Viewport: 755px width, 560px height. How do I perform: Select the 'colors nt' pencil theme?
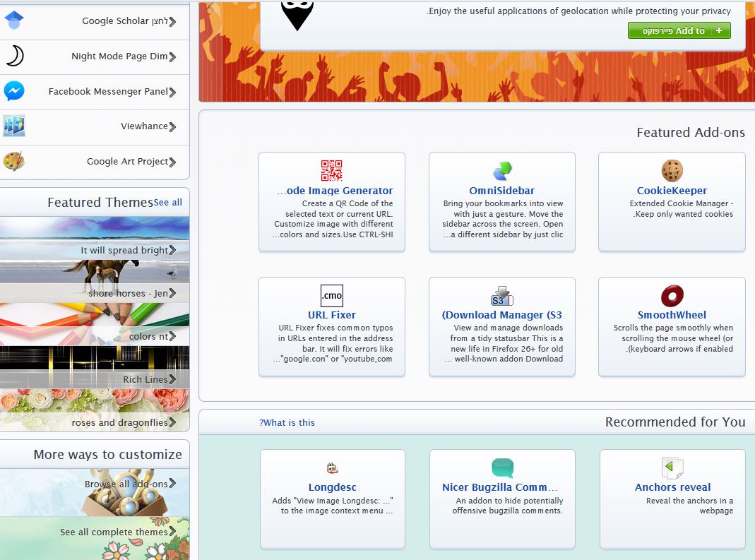click(x=95, y=325)
